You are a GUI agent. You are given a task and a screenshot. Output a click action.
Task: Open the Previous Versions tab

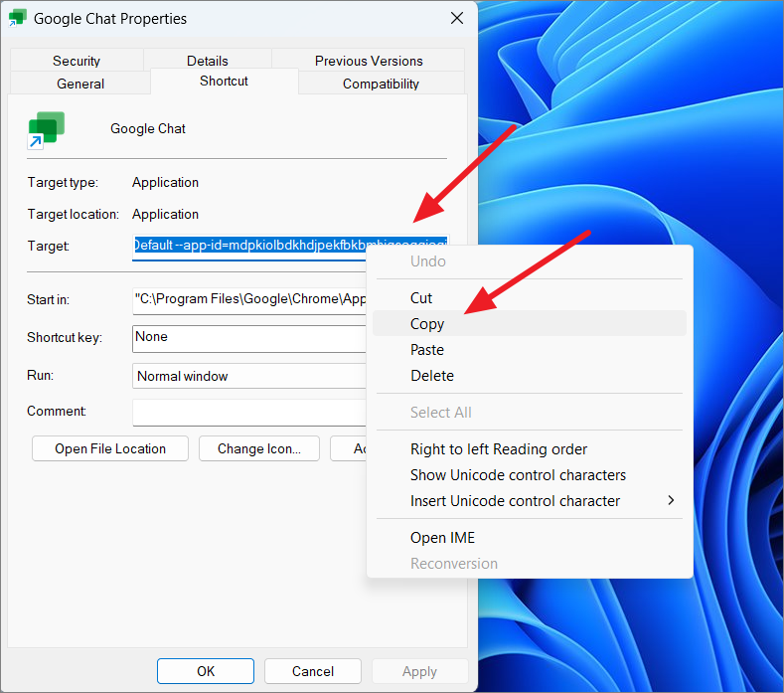coord(369,61)
